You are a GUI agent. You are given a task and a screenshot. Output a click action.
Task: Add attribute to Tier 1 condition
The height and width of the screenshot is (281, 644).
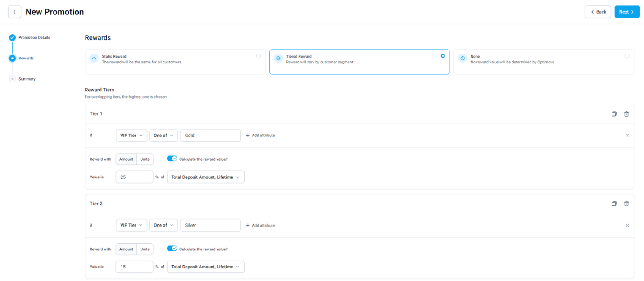point(260,135)
